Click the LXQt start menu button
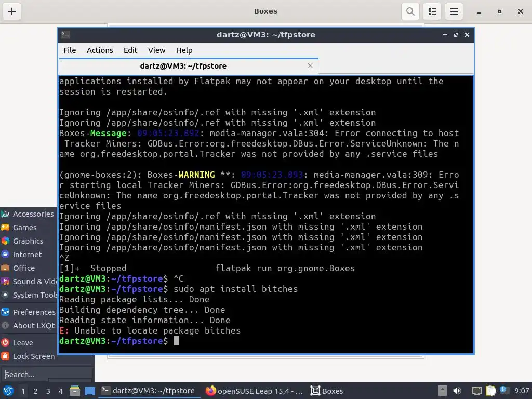The height and width of the screenshot is (399, 532). [8, 391]
